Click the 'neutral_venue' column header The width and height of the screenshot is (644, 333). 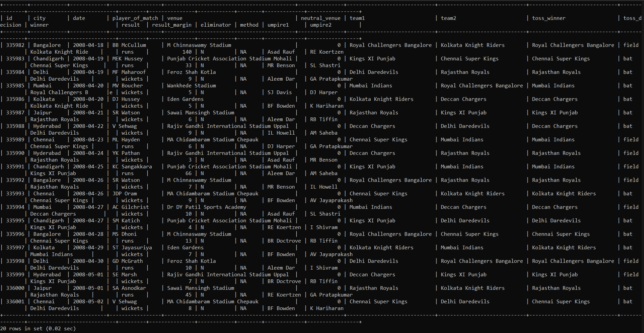321,18
